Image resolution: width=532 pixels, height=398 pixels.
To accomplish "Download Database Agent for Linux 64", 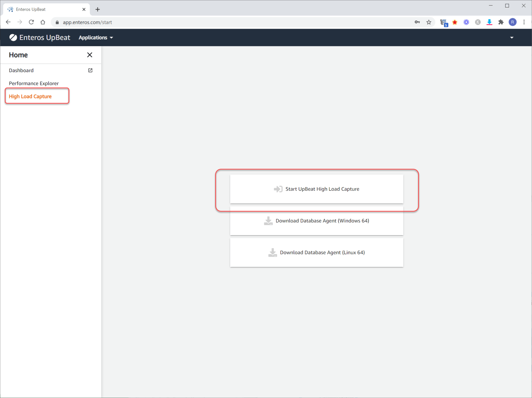I will (x=317, y=252).
